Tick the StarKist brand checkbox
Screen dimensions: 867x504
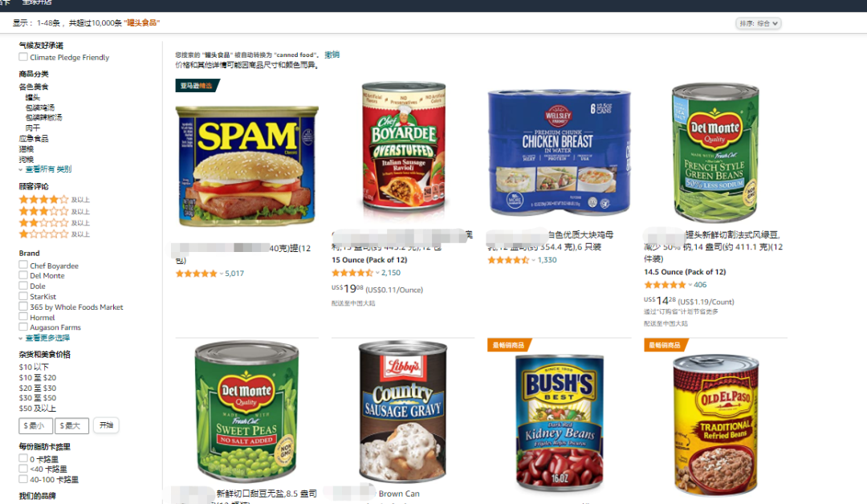tap(23, 296)
